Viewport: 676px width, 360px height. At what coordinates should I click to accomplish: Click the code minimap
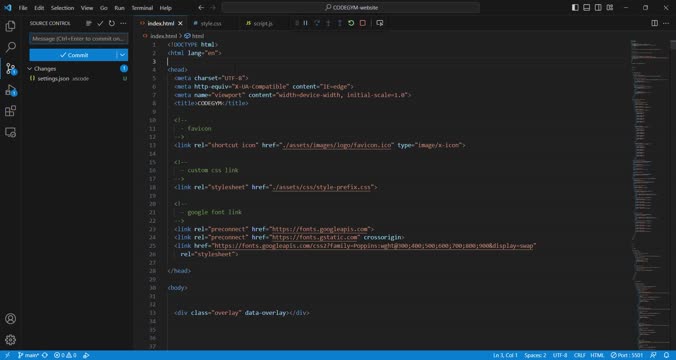(649, 194)
